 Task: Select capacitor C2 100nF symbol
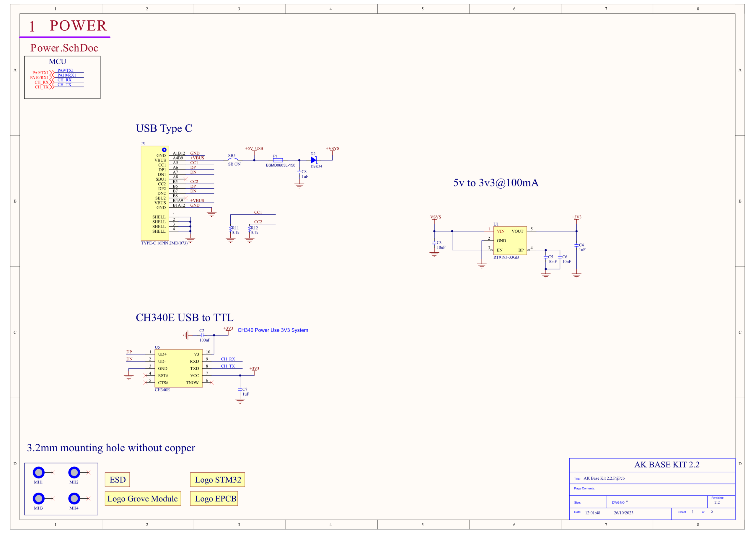coord(202,335)
